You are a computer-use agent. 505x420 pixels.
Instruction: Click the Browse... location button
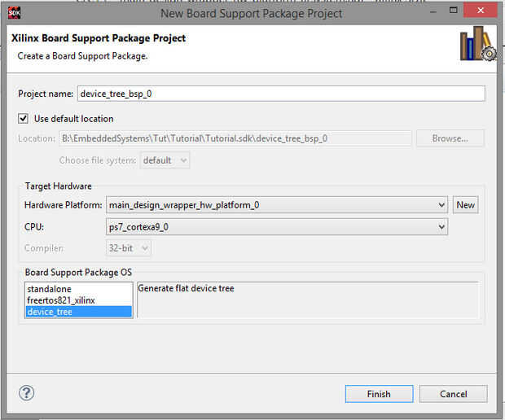(x=450, y=138)
